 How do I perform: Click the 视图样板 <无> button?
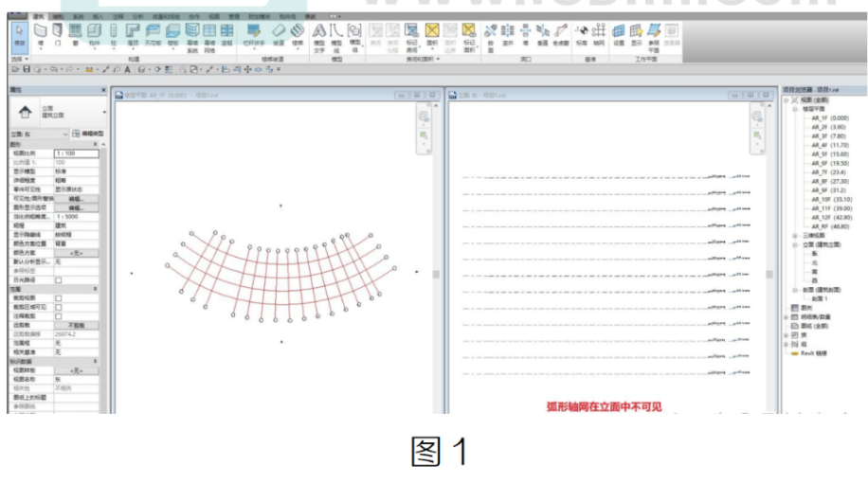pos(77,370)
